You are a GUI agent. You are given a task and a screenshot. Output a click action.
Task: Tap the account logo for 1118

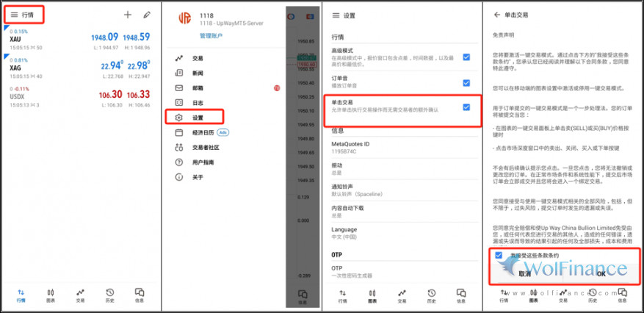click(x=185, y=18)
